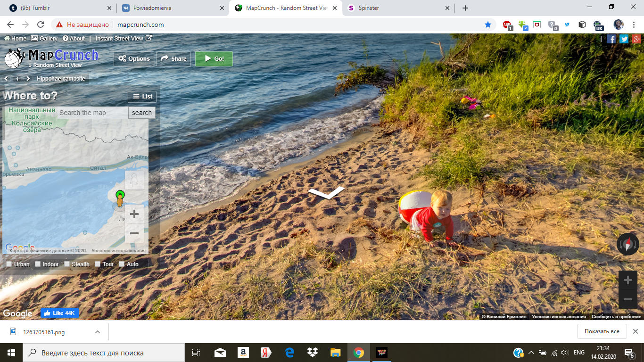This screenshot has height=362, width=644.
Task: Expand the download item chevron menu
Action: (98, 332)
